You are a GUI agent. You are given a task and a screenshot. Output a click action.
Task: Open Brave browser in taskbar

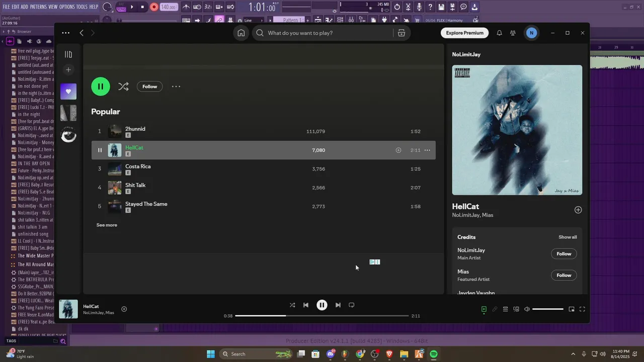pos(389,354)
